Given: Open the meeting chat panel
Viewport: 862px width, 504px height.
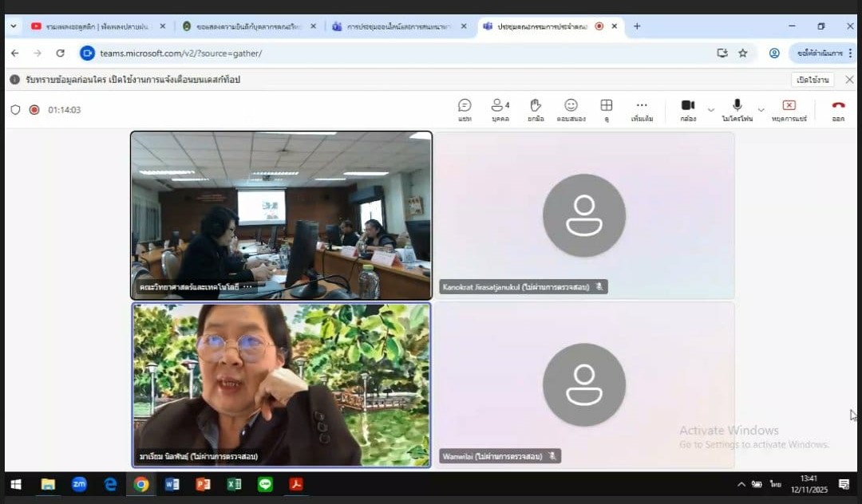Looking at the screenshot, I should (465, 109).
